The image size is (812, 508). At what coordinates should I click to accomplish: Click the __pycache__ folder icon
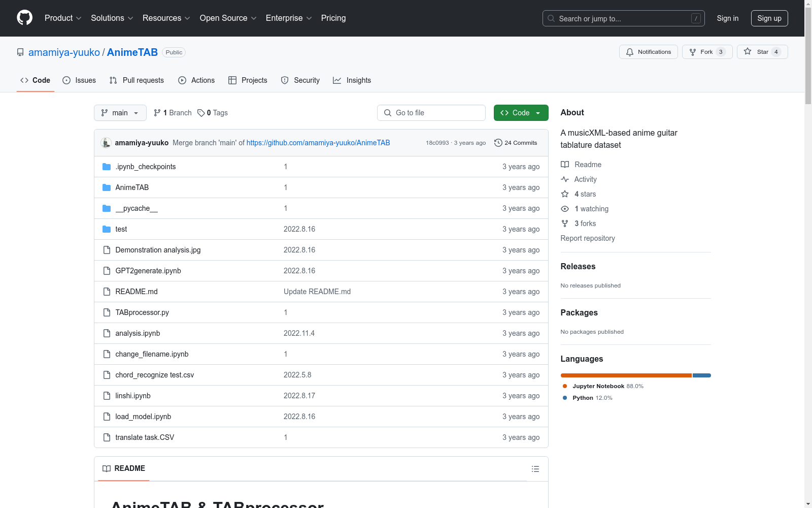[107, 208]
